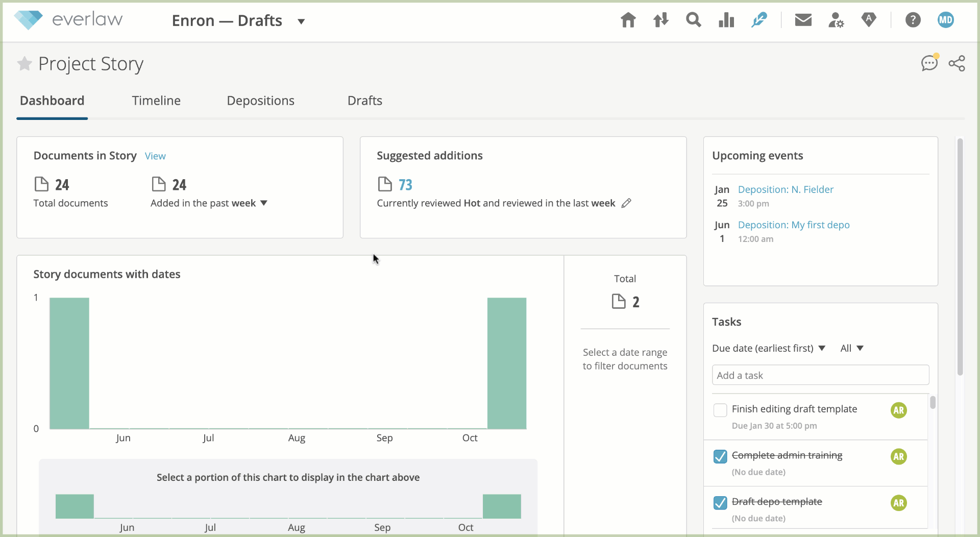Open the Due date (earliest first) sort dropdown
This screenshot has width=980, height=537.
pyautogui.click(x=769, y=348)
